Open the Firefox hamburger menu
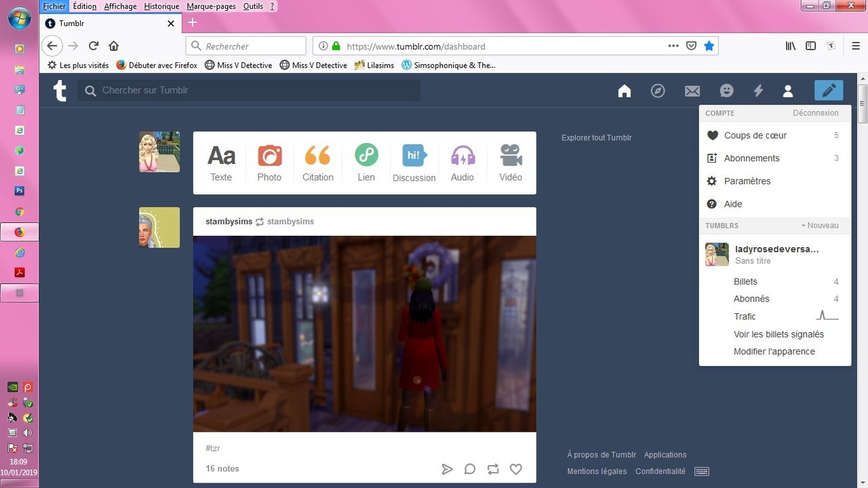The image size is (868, 488). pos(856,46)
